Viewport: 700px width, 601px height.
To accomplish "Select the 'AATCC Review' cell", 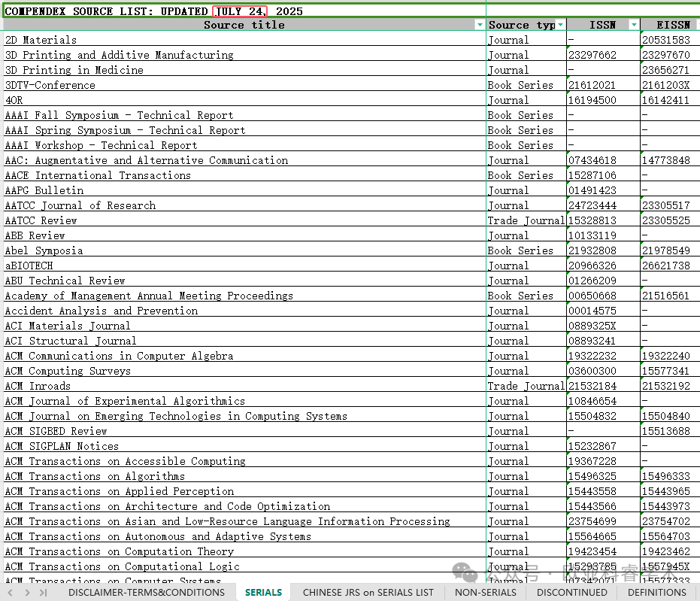I will [x=244, y=220].
